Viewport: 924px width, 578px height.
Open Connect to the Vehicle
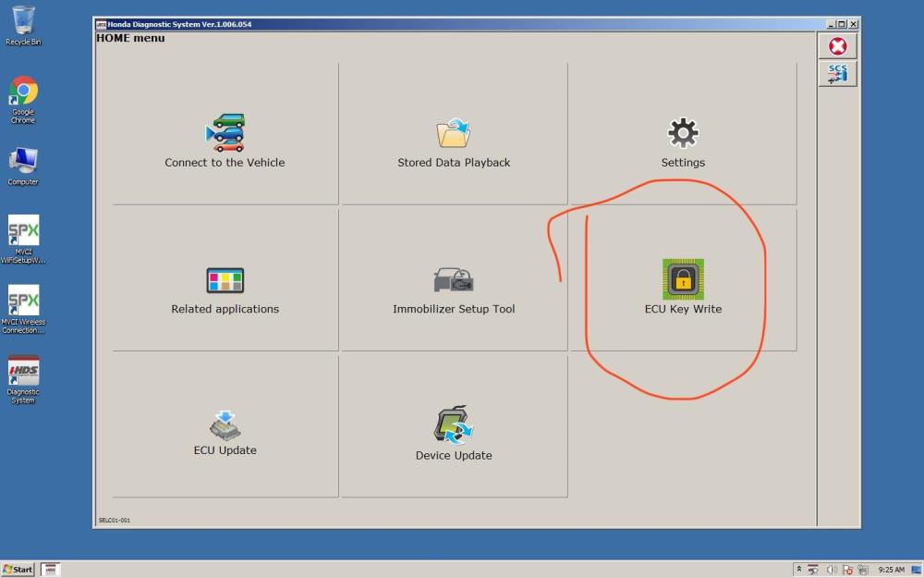[x=225, y=134]
